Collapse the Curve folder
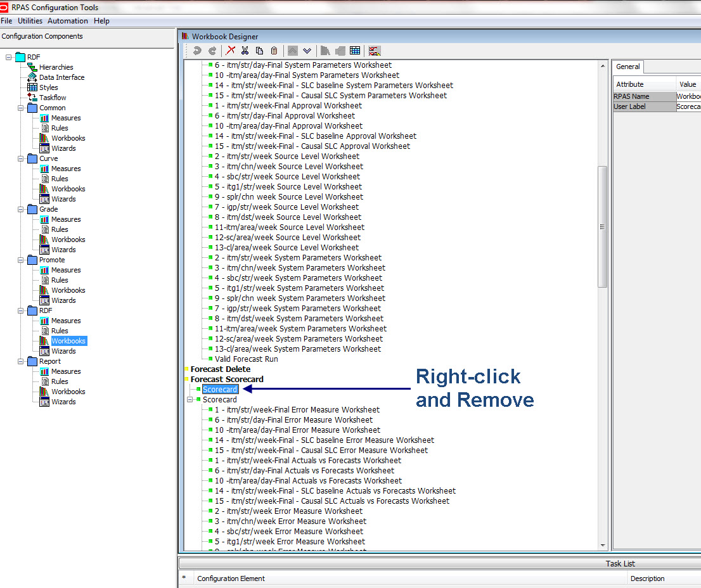Image resolution: width=701 pixels, height=588 pixels. 20,158
